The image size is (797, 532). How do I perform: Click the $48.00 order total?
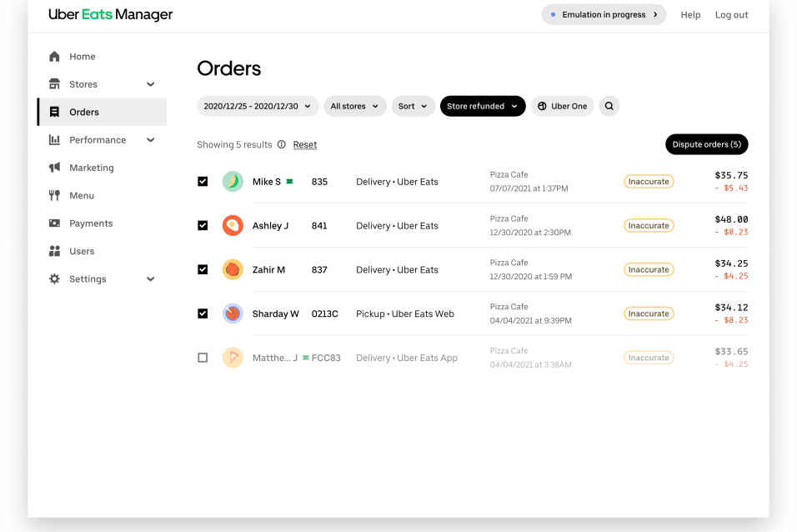click(x=731, y=219)
